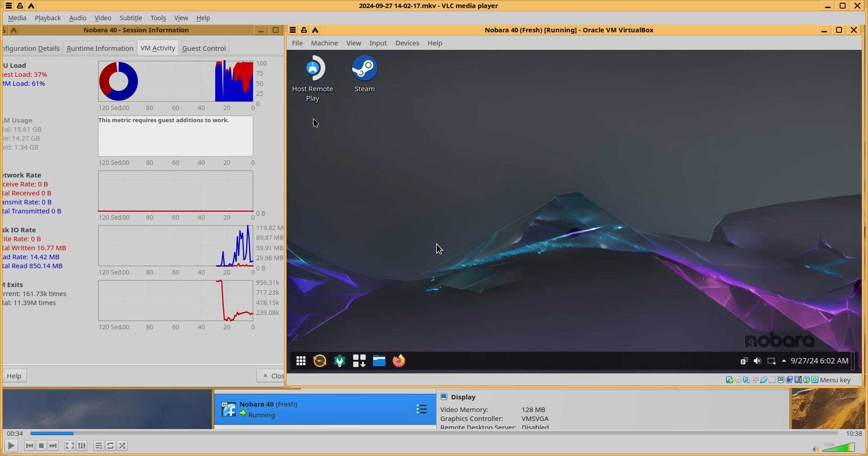Toggle VLC fullscreen video mode

pyautogui.click(x=70, y=446)
